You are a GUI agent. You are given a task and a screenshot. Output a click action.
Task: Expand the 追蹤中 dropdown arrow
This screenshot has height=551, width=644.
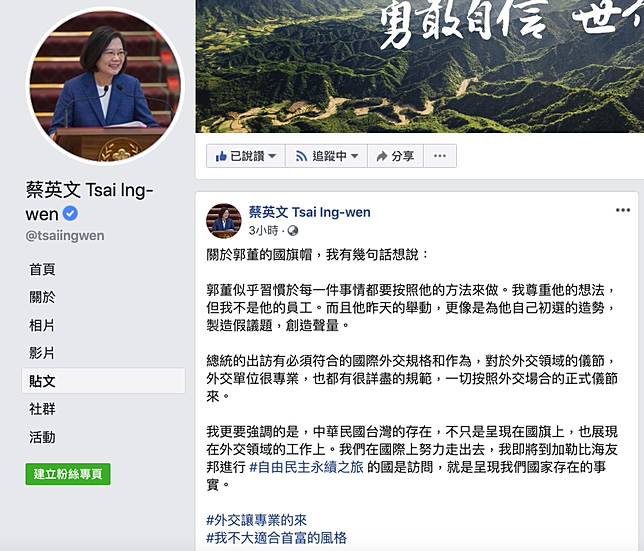[354, 156]
